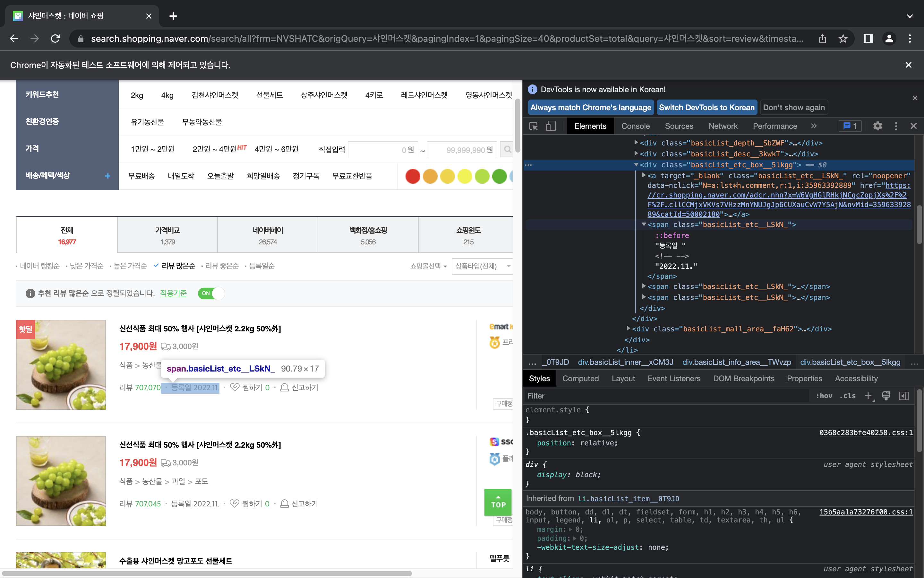Collapse the basicList_etc_box__5lkgg div node
Viewport: 924px width, 578px height.
[636, 165]
